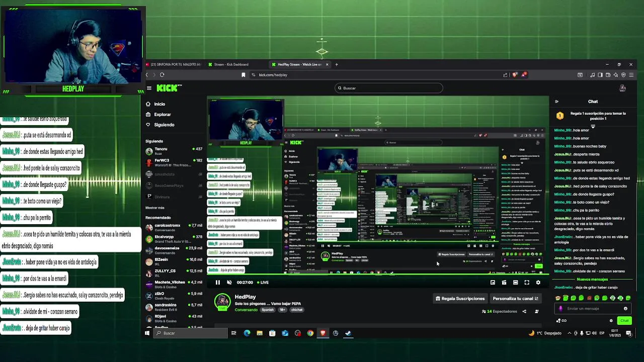644x362 pixels.
Task: Open chat settings gear icon
Action: point(611,321)
